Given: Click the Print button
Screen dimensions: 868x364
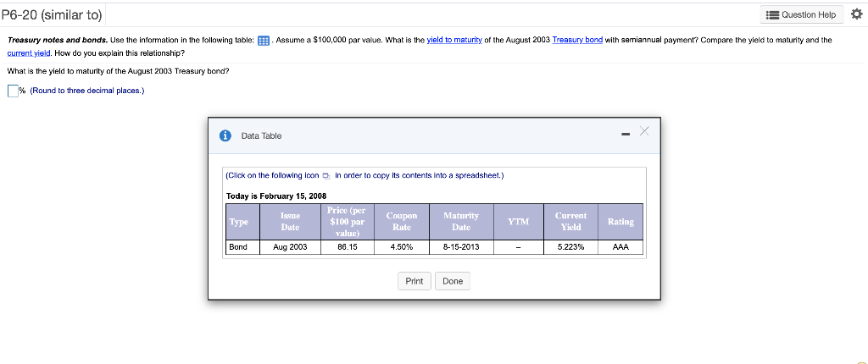Looking at the screenshot, I should pos(414,281).
